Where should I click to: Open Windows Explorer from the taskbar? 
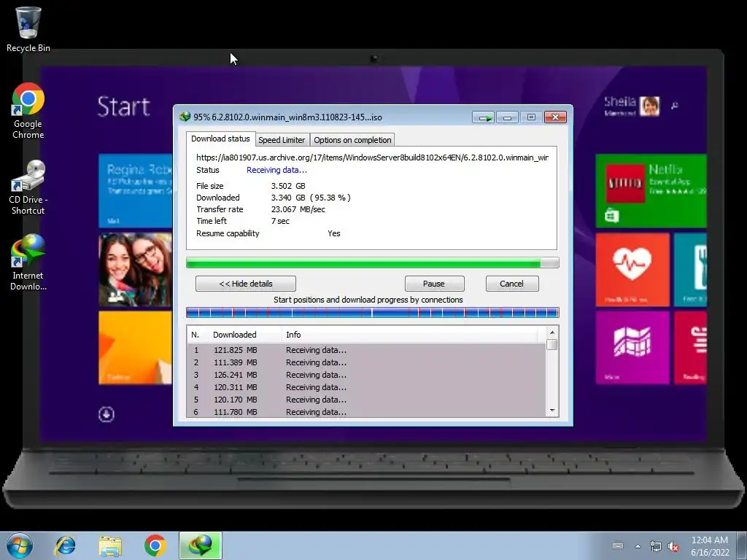(x=110, y=545)
